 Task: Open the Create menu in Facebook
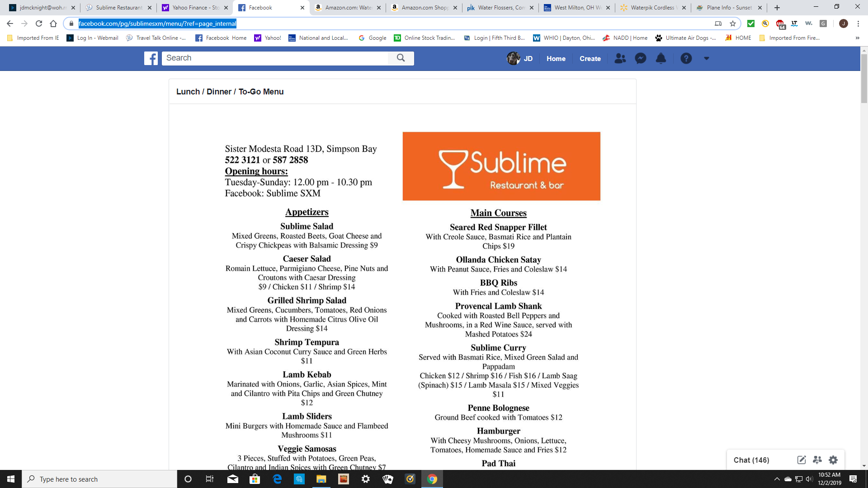tap(590, 59)
